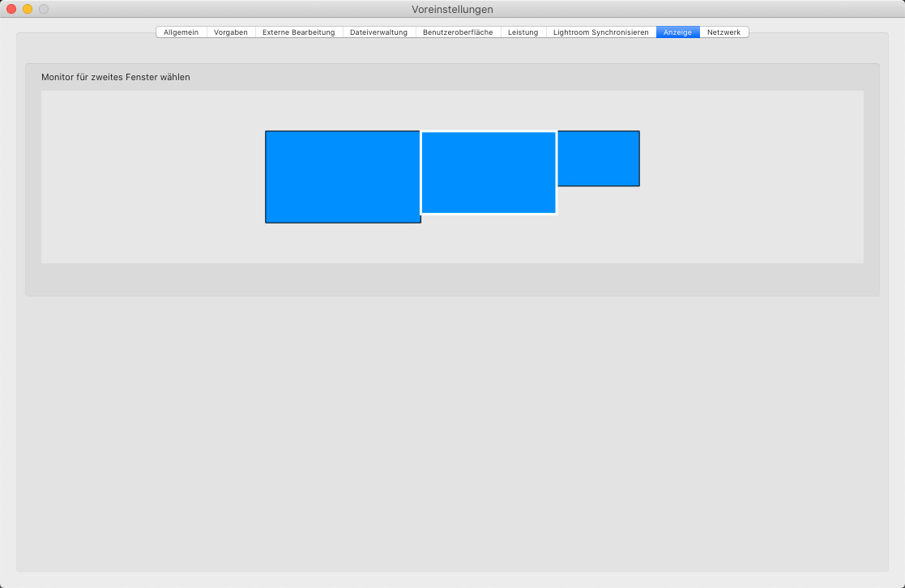Open the Benutzeroberfläche tab
905x588 pixels.
(458, 32)
